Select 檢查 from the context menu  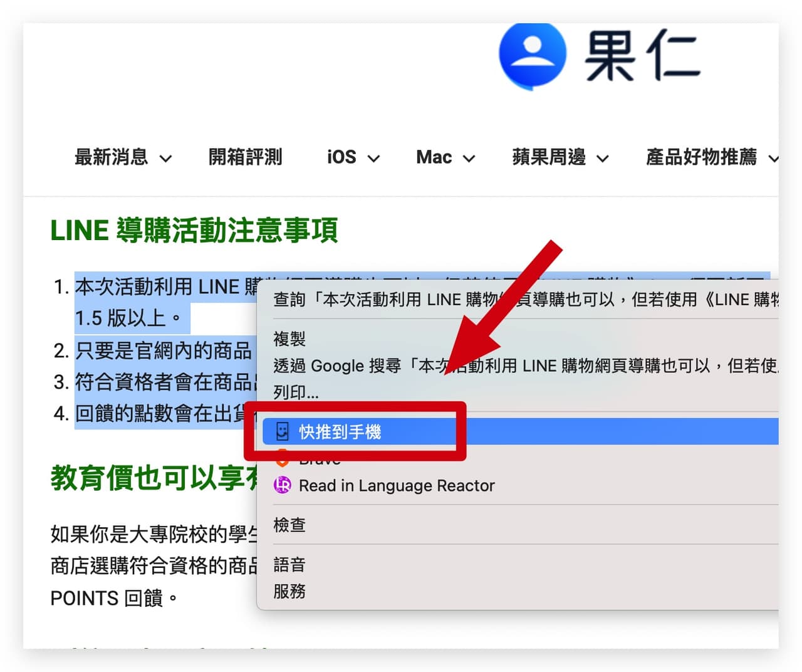coord(289,525)
